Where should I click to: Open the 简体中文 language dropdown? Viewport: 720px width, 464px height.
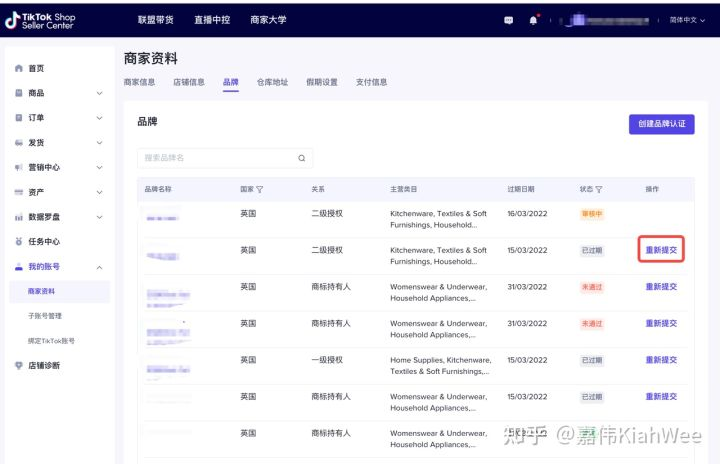tap(687, 20)
